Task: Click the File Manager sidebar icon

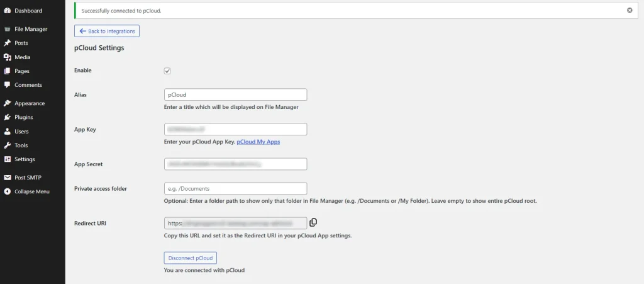Action: (7, 29)
